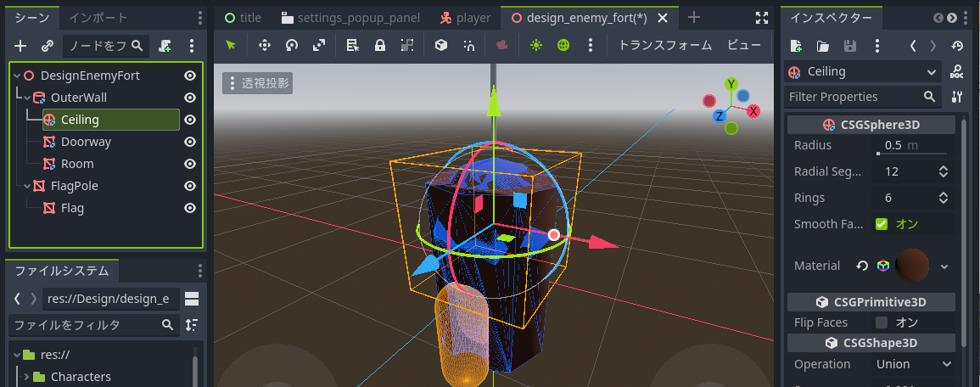Sort files icon beside file filter
The width and height of the screenshot is (980, 387).
192,325
